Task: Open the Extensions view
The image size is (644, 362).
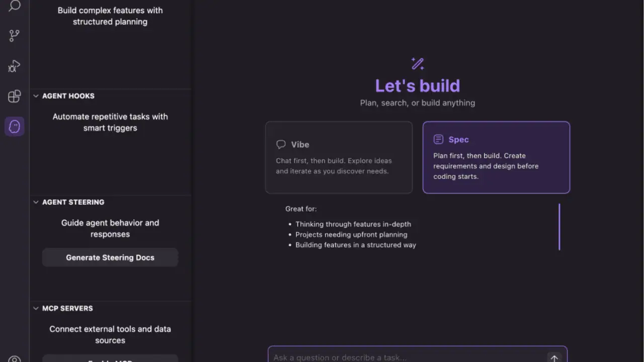Action: [x=15, y=96]
